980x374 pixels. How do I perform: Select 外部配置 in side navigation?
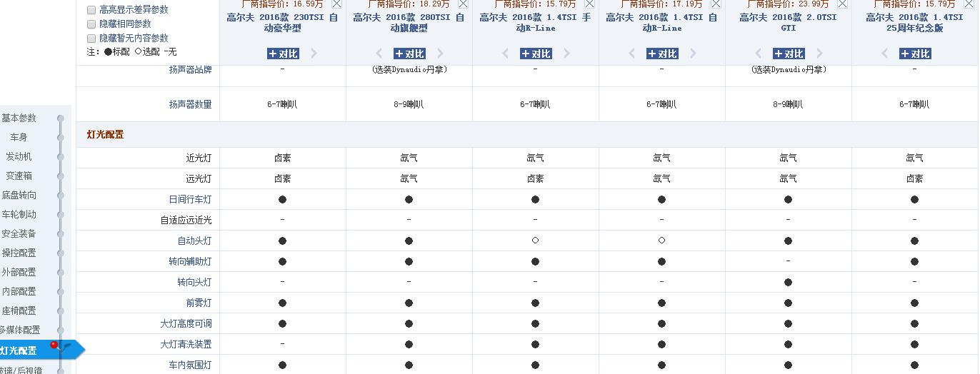(19, 272)
